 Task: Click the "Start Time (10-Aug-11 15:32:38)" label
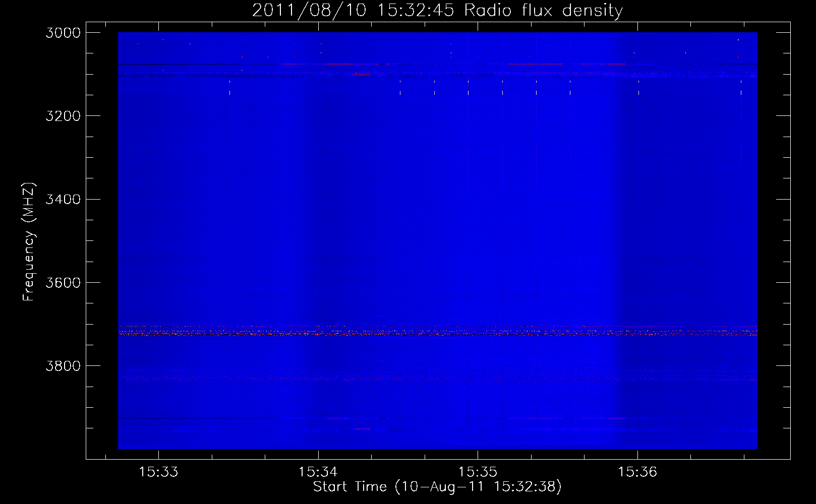click(x=437, y=487)
